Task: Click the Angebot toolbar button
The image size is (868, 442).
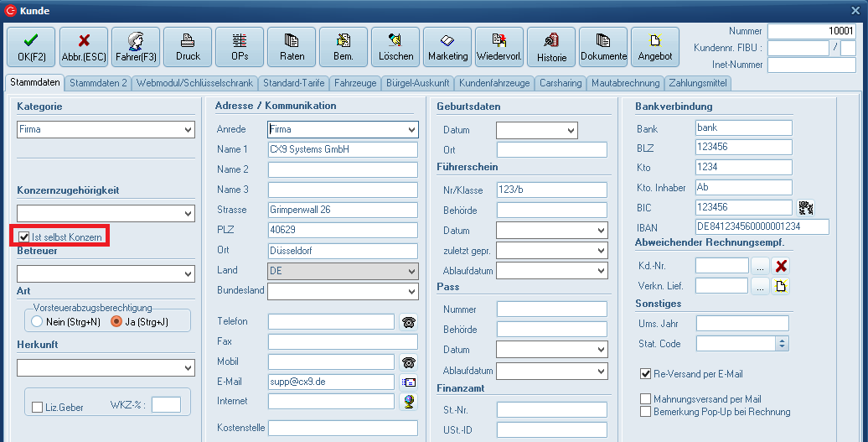Action: (655, 47)
